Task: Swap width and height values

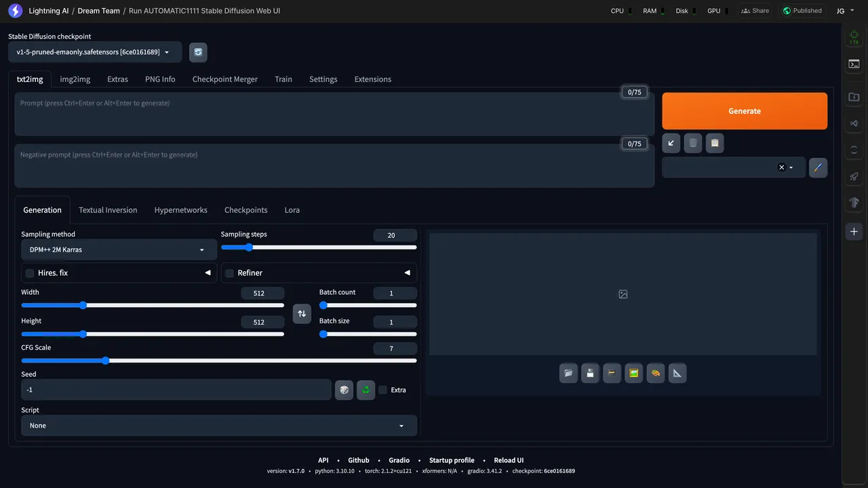Action: tap(302, 314)
